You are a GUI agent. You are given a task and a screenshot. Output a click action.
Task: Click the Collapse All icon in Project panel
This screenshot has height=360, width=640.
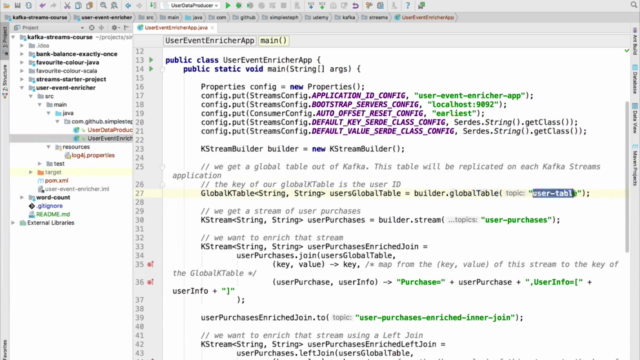[x=101, y=28]
